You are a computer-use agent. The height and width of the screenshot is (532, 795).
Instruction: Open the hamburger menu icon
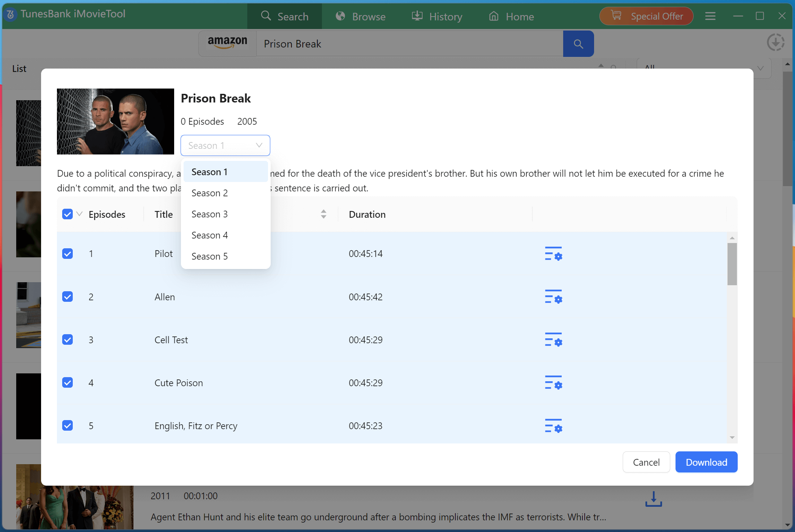[710, 16]
